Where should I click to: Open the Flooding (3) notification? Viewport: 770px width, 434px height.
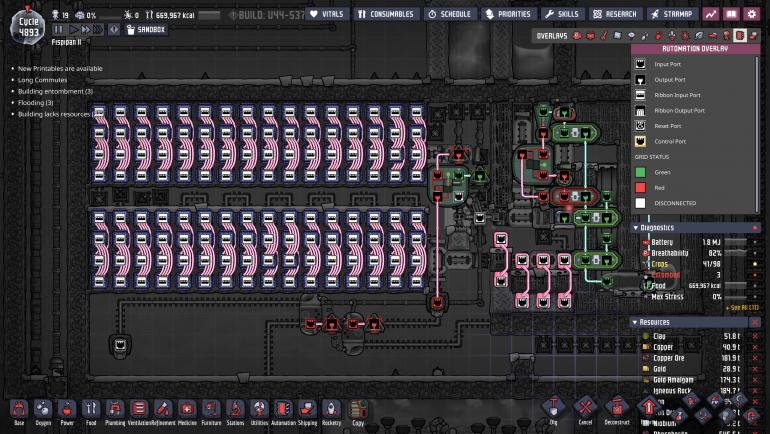coord(35,103)
